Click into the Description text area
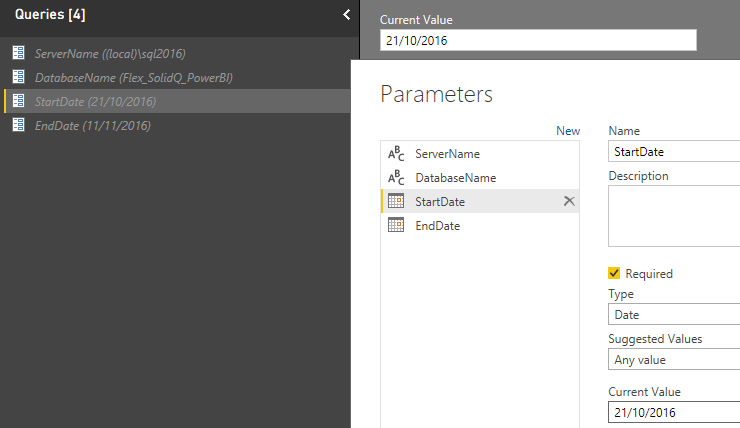740x428 pixels. tap(674, 215)
